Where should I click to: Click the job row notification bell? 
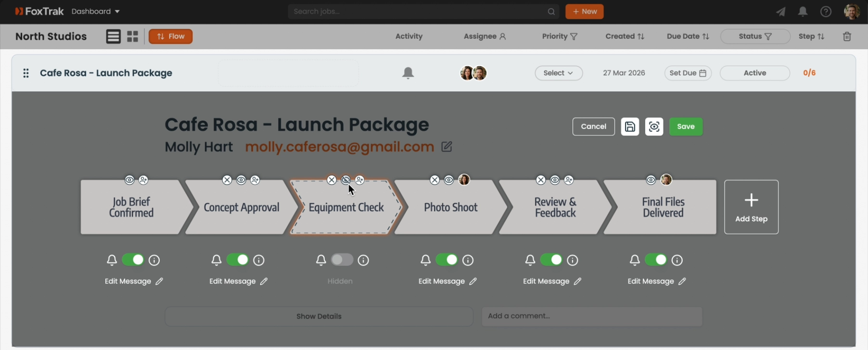click(x=408, y=73)
